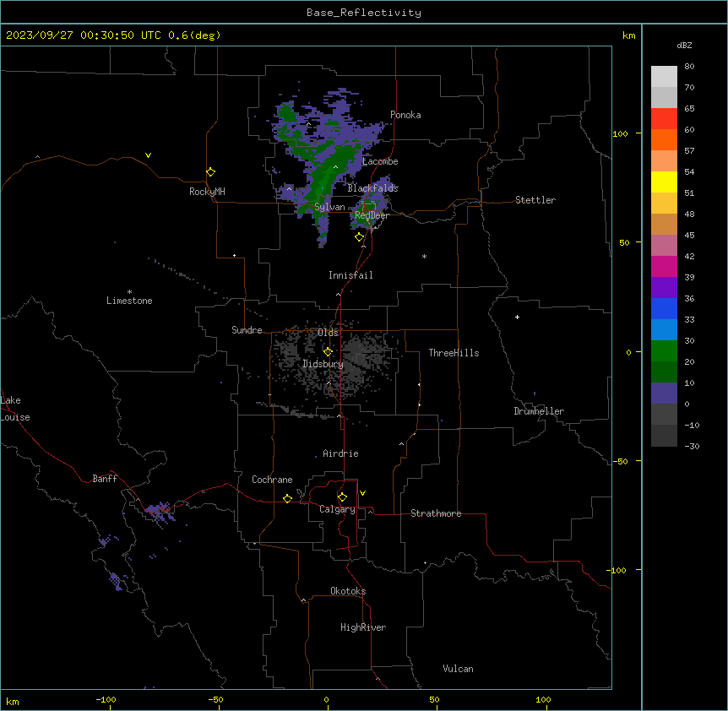Click the Lake Louise label
The image size is (728, 711).
point(15,409)
